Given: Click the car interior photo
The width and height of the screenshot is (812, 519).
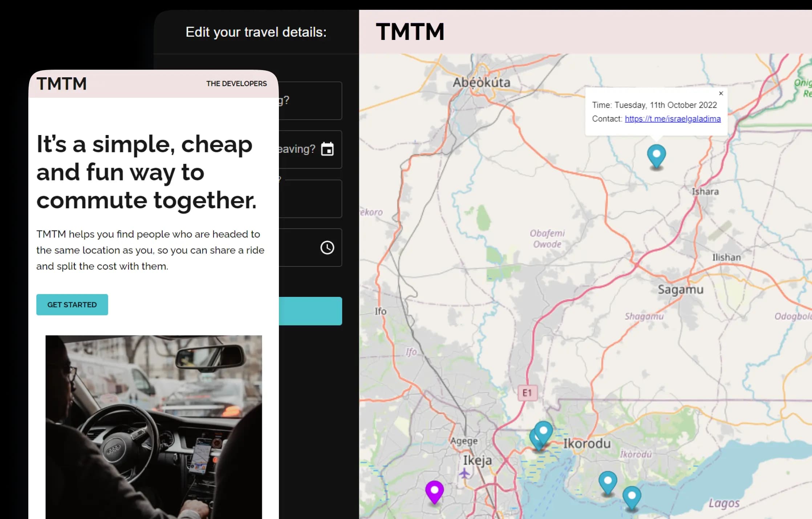Looking at the screenshot, I should click(154, 426).
